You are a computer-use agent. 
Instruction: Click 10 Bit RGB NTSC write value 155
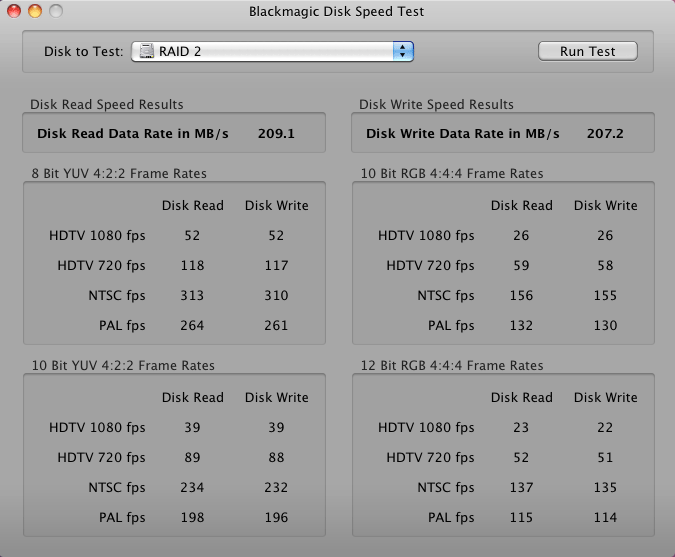coord(605,296)
